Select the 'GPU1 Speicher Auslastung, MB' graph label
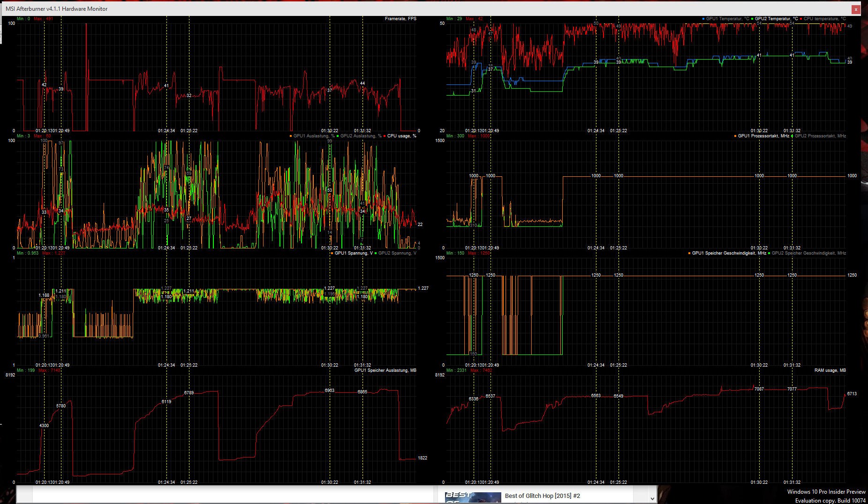The image size is (868, 504). pyautogui.click(x=385, y=370)
